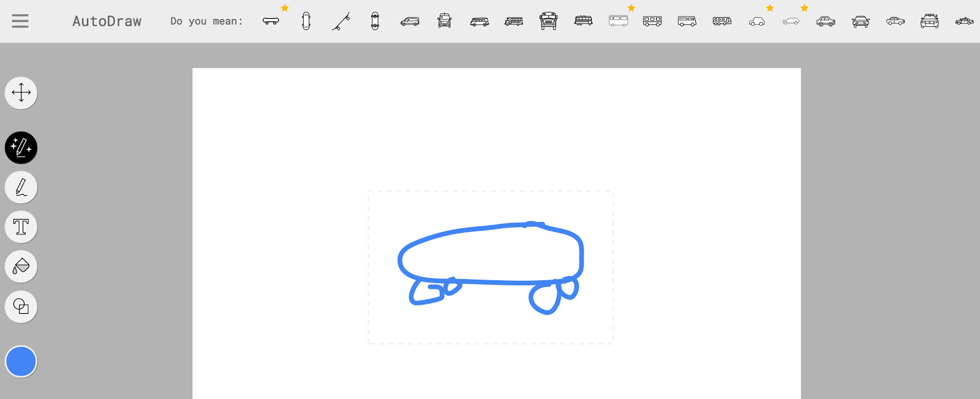Activate the AutoDraw magic pencil tool
The image size is (980, 399).
(21, 148)
